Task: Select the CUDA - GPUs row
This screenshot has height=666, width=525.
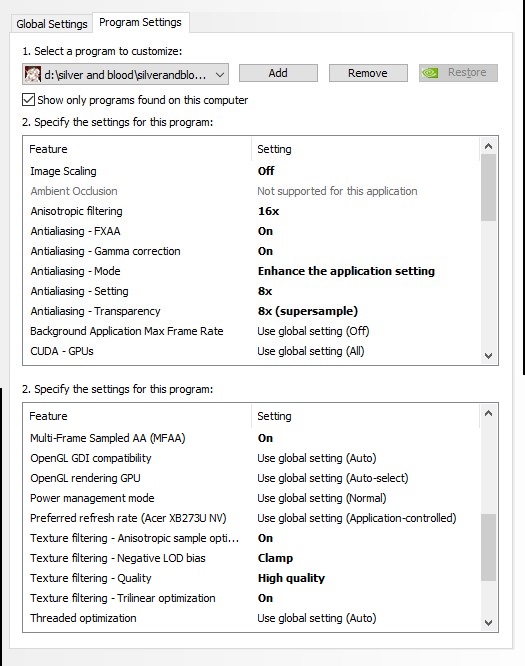Action: point(252,351)
